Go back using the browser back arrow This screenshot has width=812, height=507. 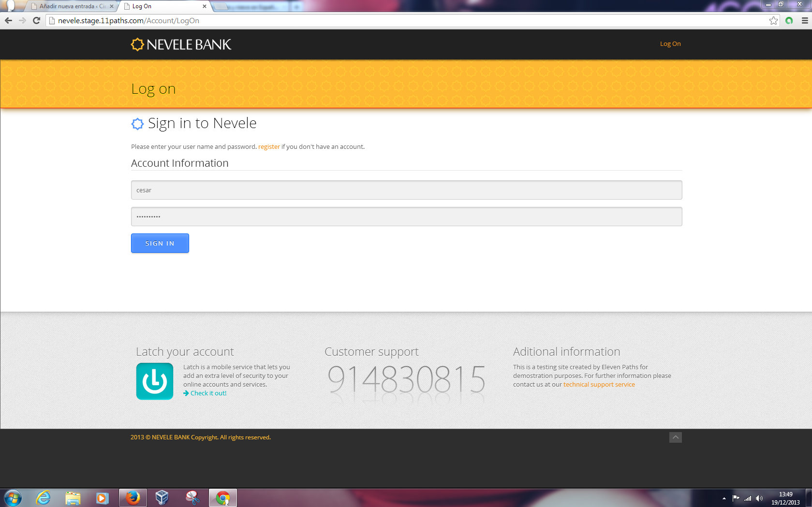tap(8, 20)
